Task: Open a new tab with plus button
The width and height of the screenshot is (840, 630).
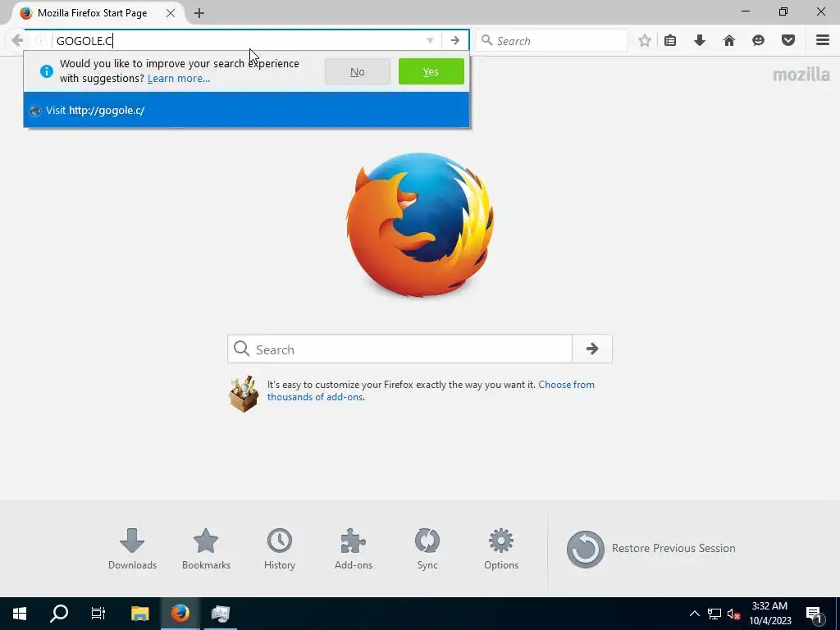Action: (199, 13)
